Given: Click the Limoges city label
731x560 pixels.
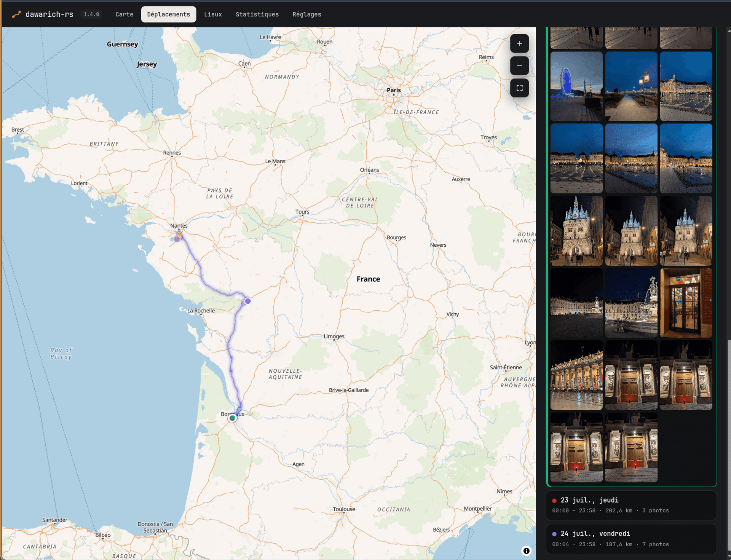Looking at the screenshot, I should 334,337.
